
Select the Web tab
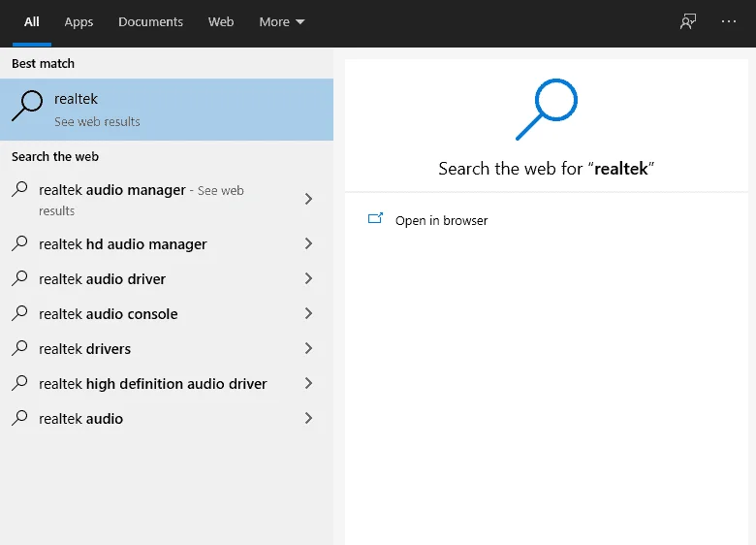221,22
